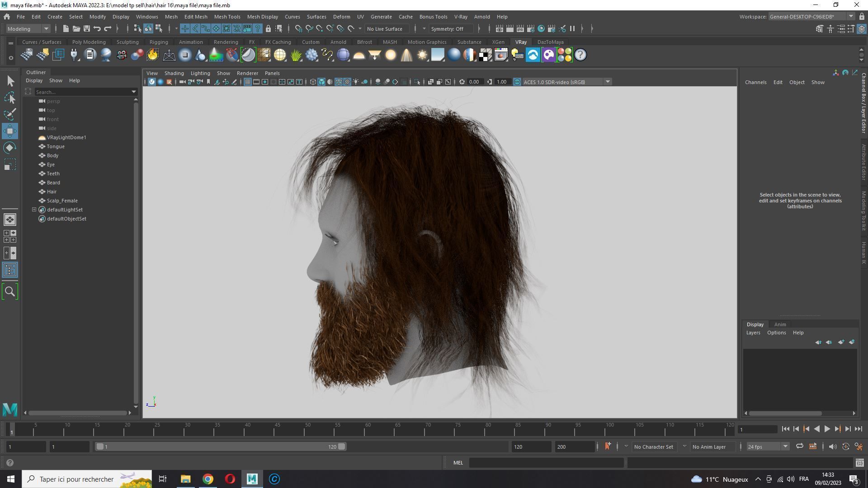Open the Modeling menu set dropdown
Image resolution: width=868 pixels, height=488 pixels.
[28, 29]
